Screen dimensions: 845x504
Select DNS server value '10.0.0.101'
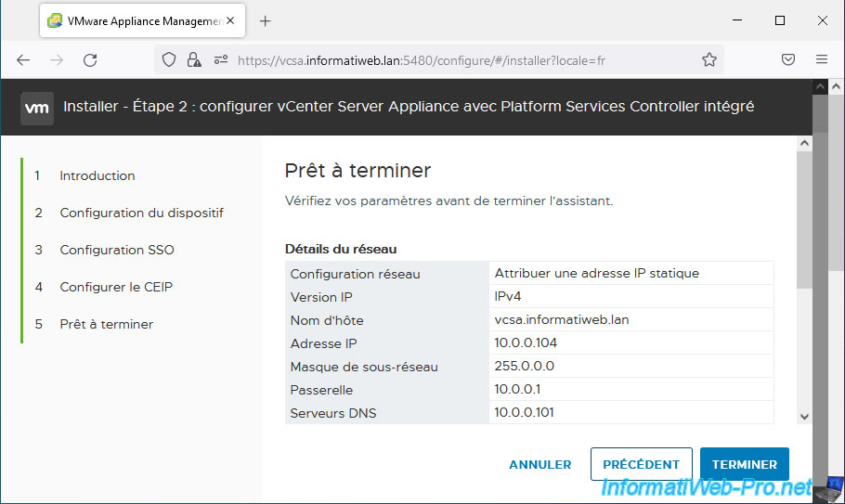coord(524,412)
